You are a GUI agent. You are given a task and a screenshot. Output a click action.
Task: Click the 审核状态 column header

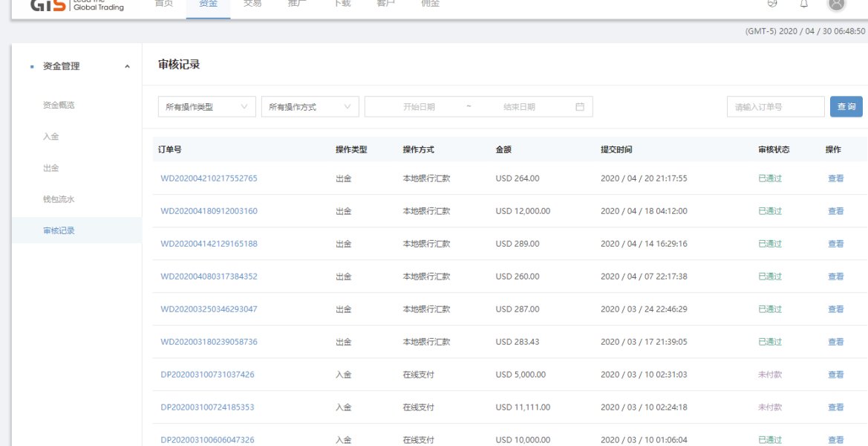point(774,149)
